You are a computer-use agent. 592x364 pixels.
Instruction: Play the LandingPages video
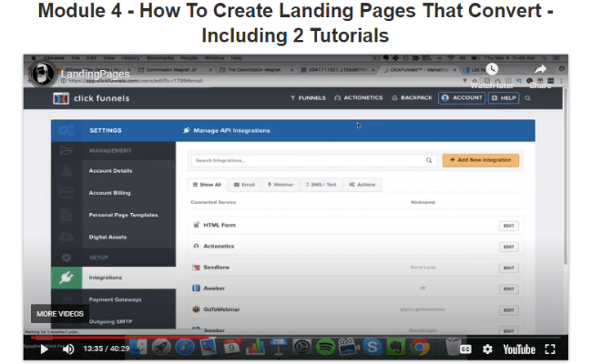coord(45,349)
